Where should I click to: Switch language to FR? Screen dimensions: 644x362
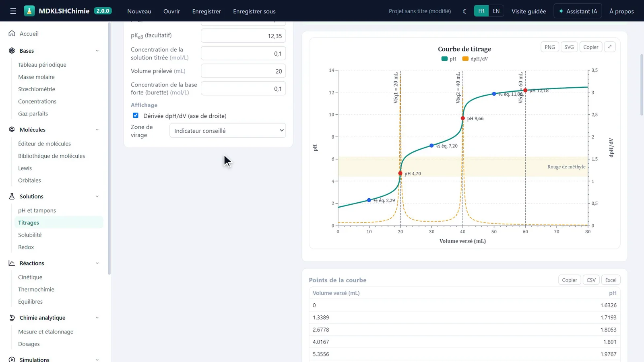(481, 11)
